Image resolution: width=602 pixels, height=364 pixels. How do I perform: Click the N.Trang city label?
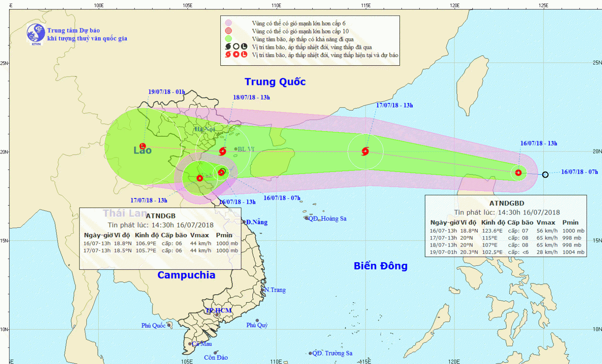tap(275, 290)
